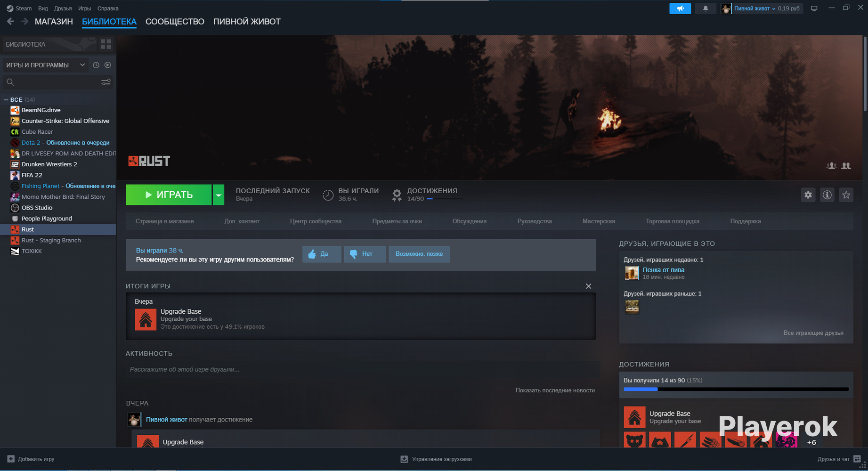The image size is (868, 471).
Task: Open the Steam menu
Action: coord(19,8)
